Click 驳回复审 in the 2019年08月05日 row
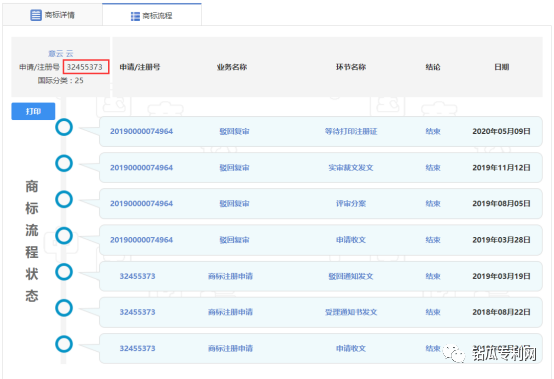554x379 pixels. tap(234, 203)
